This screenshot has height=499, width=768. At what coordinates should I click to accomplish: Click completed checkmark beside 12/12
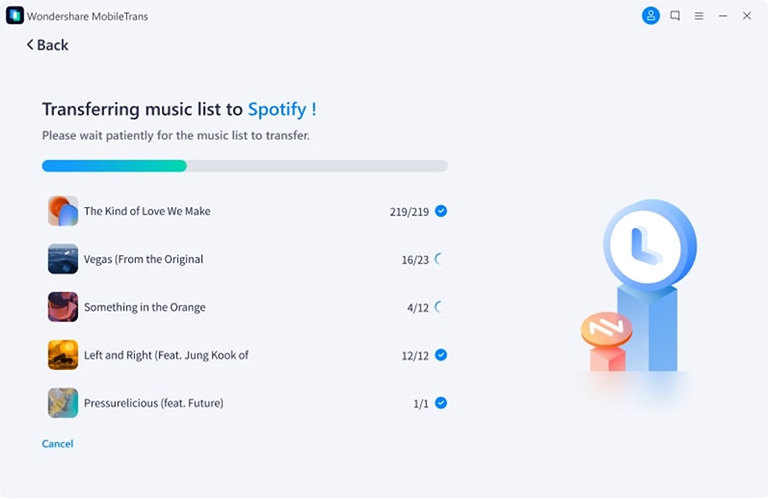pos(441,355)
